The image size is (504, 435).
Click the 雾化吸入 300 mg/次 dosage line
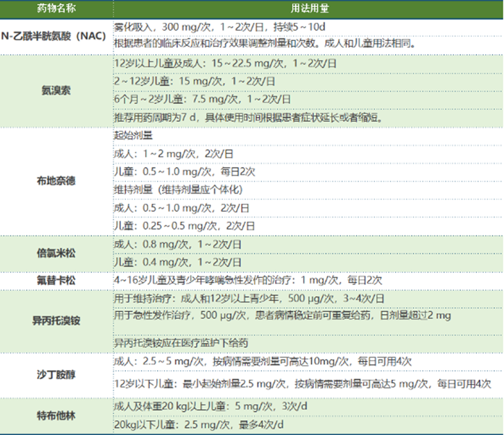[x=220, y=28]
